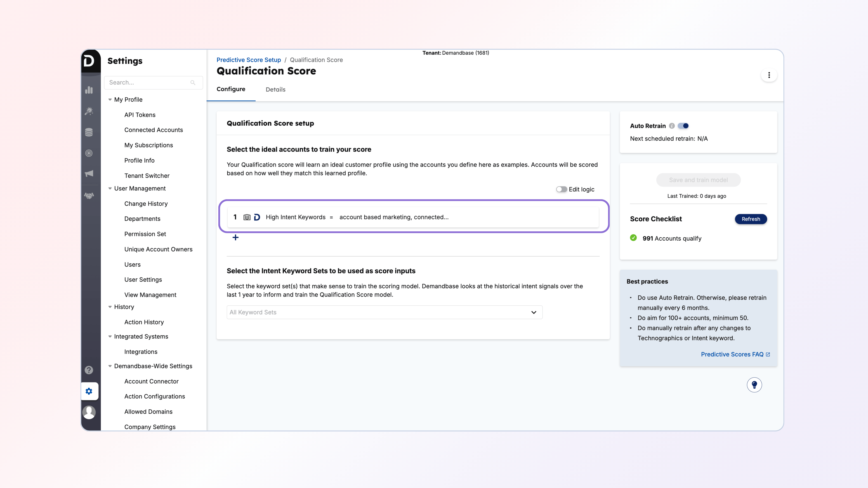Click the database stack sidebar icon
This screenshot has height=488, width=868.
coord(89,132)
